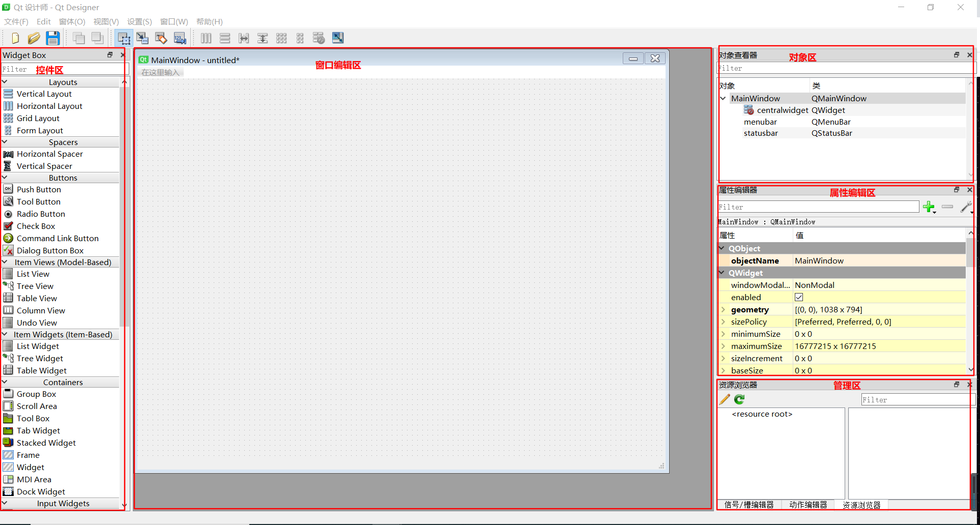Select the Radio Button widget
Viewport: 980px width, 525px height.
pyautogui.click(x=40, y=214)
